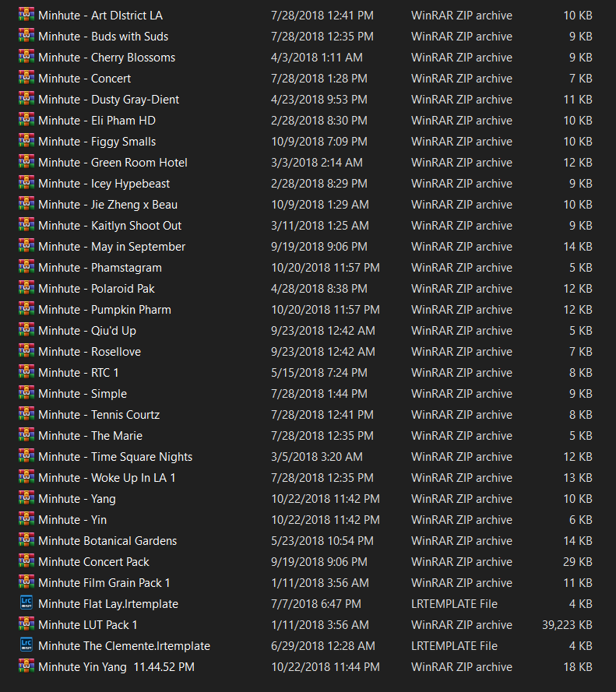Screen dimensions: 616x692
Task: Select the archive icon of Minhute - Kaitlyn Shoot Out
Action: (26, 225)
